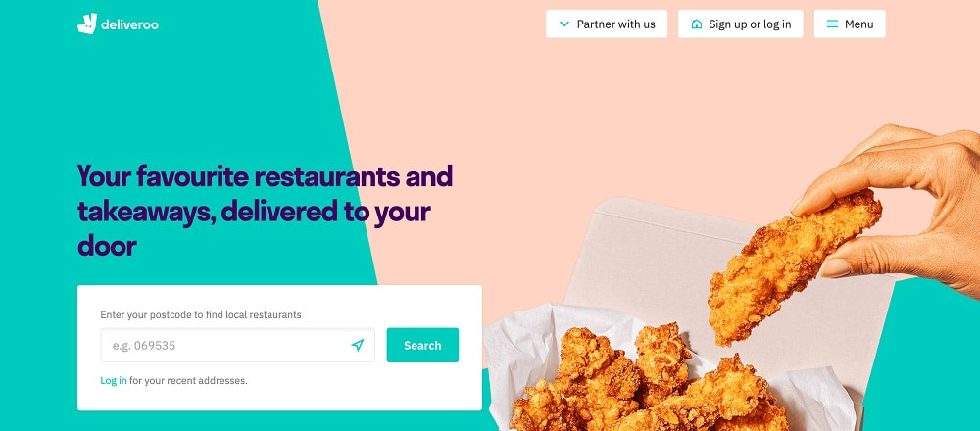Follow the Log in link for recent addresses
Viewport: 980px width, 431px height.
[113, 380]
